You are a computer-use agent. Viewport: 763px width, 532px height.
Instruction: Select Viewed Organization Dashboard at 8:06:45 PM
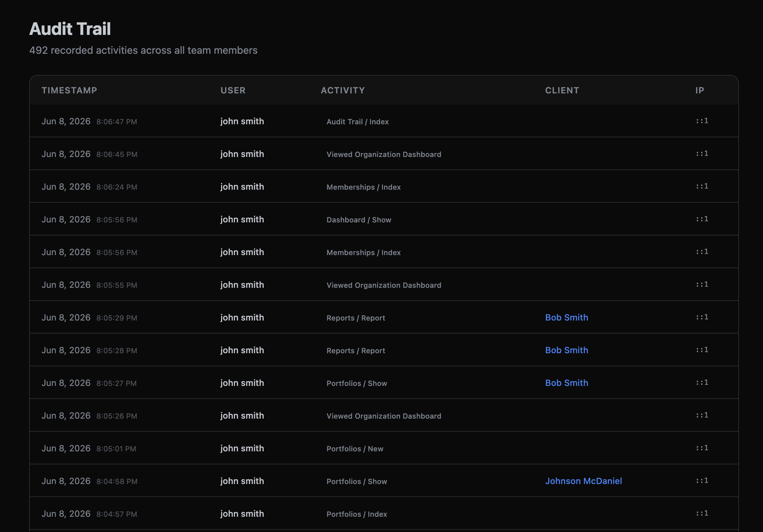pyautogui.click(x=384, y=154)
